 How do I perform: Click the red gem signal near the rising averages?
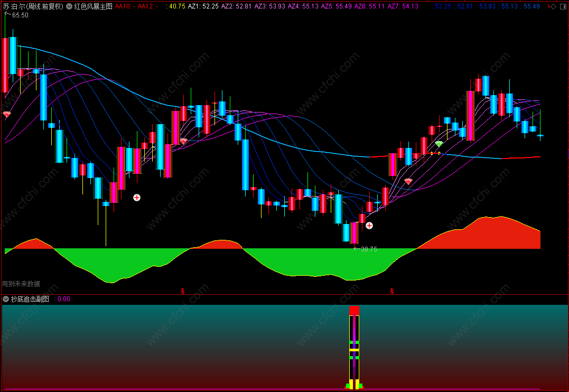[408, 182]
